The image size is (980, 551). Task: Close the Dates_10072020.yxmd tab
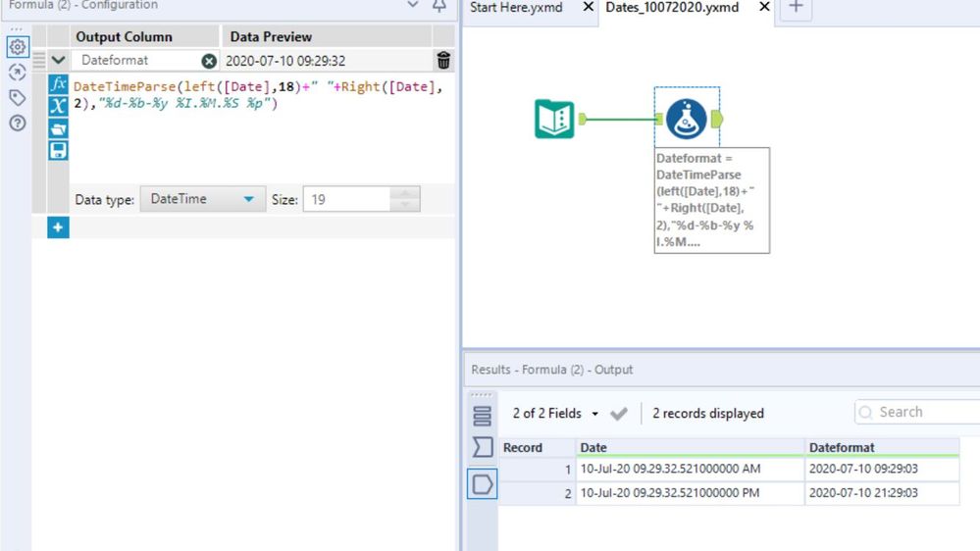coord(764,7)
